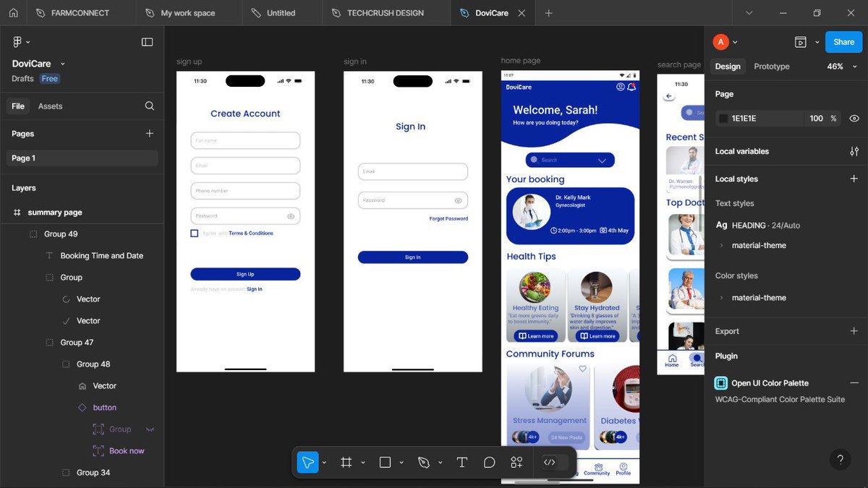868x488 pixels.
Task: Select the File tab
Action: (18, 106)
